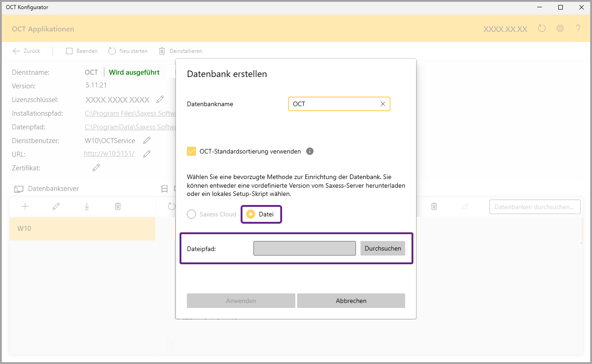The height and width of the screenshot is (364, 592).
Task: Click Abbrechen to cancel the dialog
Action: click(351, 301)
